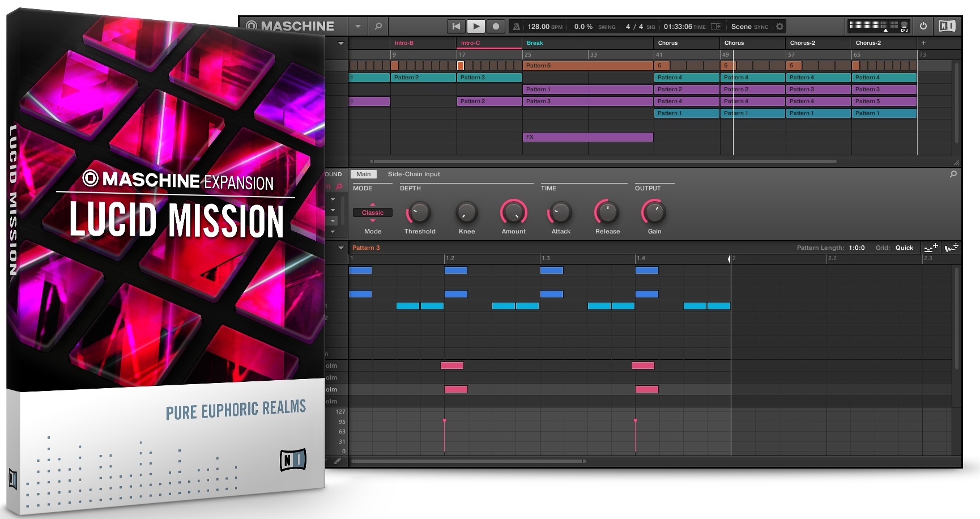The width and height of the screenshot is (980, 519).
Task: Click the arranger resize grip icon
Action: coord(956,162)
